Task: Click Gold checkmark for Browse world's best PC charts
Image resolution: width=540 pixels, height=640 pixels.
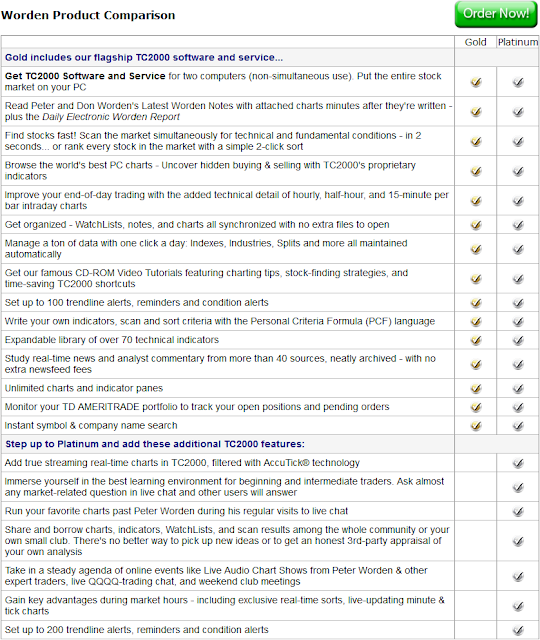Action: tap(476, 171)
